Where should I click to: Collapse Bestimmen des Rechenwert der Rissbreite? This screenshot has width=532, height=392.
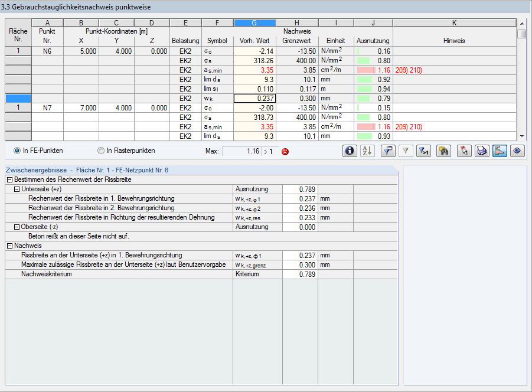10,179
